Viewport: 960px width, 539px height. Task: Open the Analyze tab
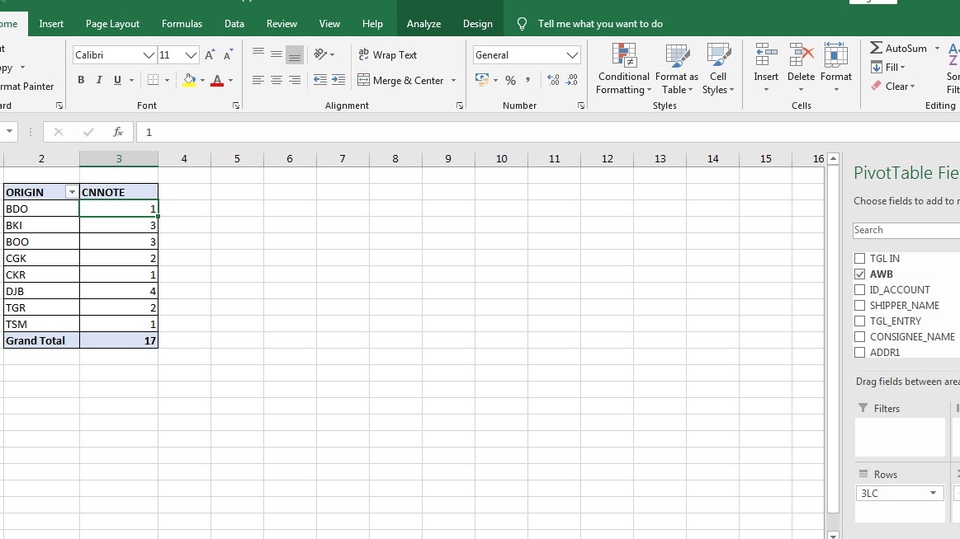(x=424, y=24)
